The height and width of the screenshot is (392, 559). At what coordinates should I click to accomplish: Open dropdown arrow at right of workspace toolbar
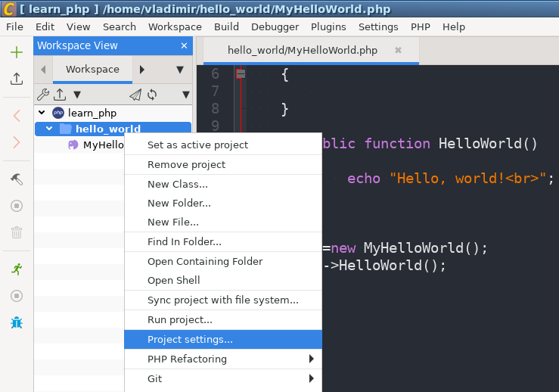point(186,95)
